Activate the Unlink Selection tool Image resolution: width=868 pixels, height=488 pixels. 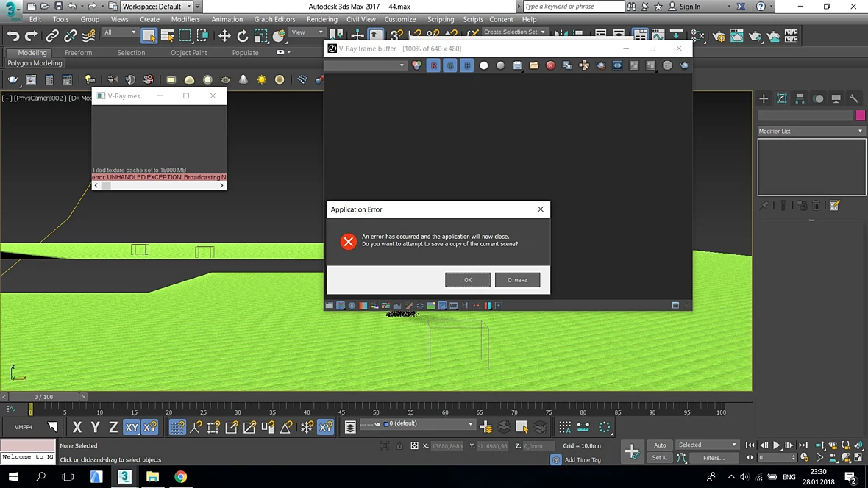click(x=71, y=36)
